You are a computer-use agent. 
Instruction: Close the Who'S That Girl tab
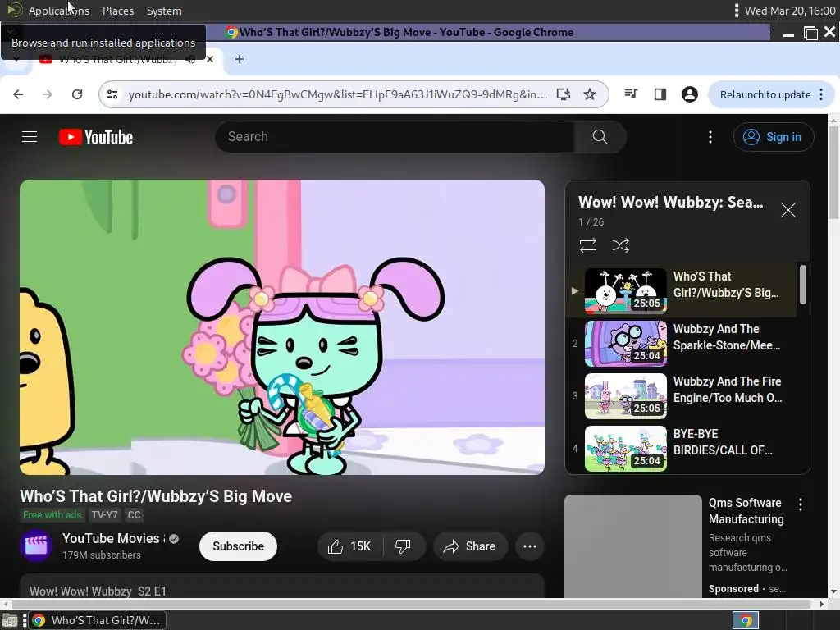210,59
